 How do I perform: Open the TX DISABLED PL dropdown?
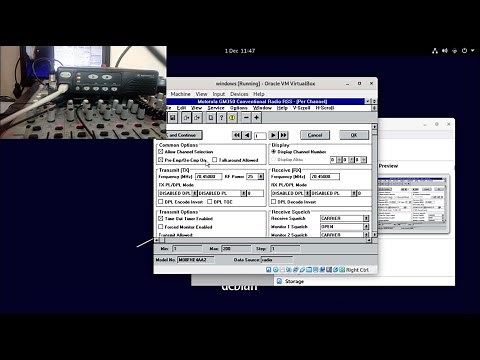(x=243, y=193)
